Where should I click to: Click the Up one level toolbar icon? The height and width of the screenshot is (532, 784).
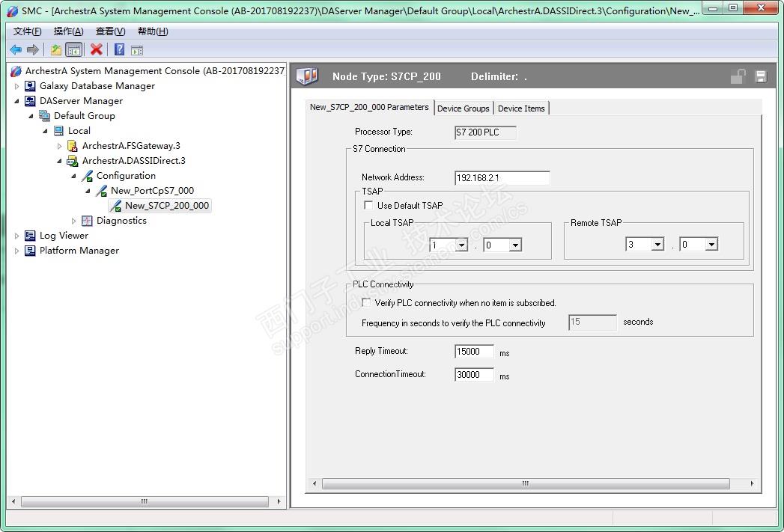click(x=55, y=49)
